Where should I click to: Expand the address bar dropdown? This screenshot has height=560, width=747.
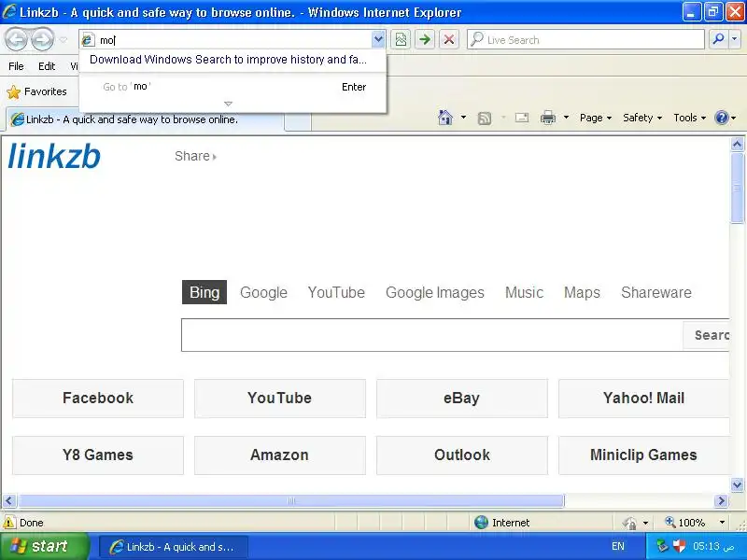click(x=378, y=39)
